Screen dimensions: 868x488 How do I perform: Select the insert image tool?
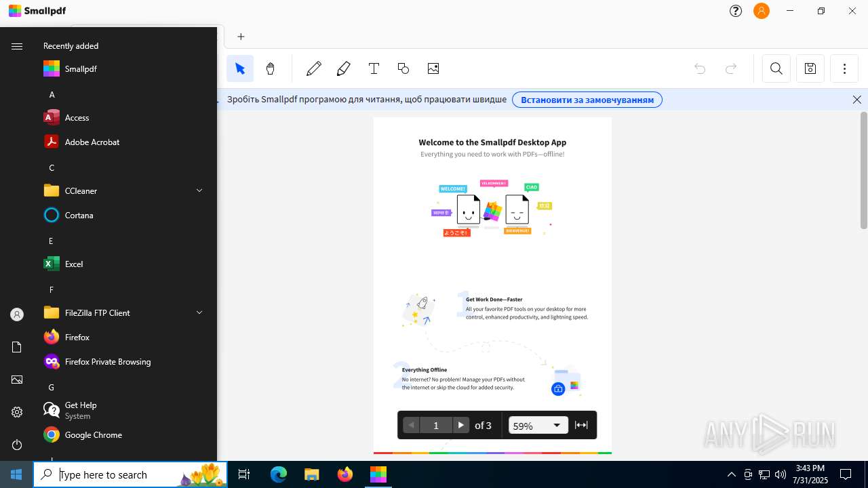click(433, 68)
